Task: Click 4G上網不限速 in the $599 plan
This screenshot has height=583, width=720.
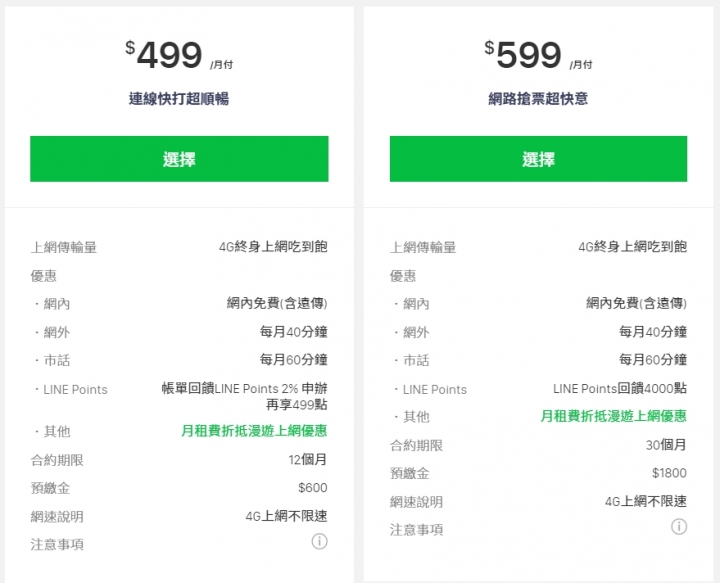Action: point(646,501)
